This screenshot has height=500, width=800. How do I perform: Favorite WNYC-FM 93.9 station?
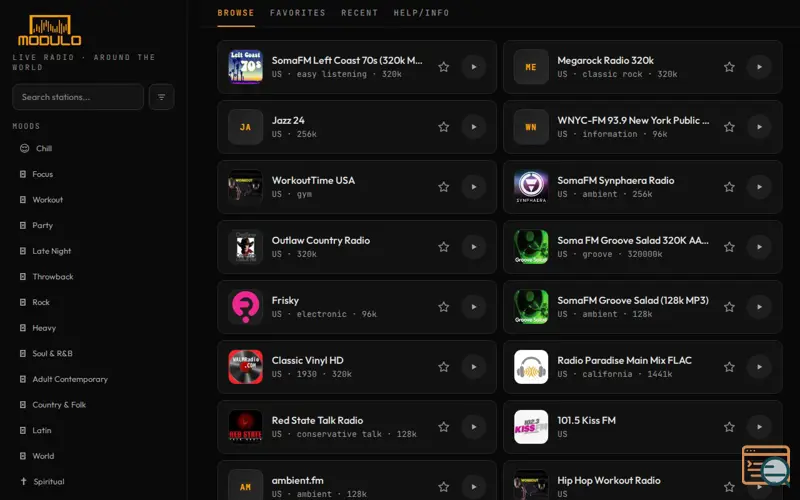pyautogui.click(x=730, y=127)
